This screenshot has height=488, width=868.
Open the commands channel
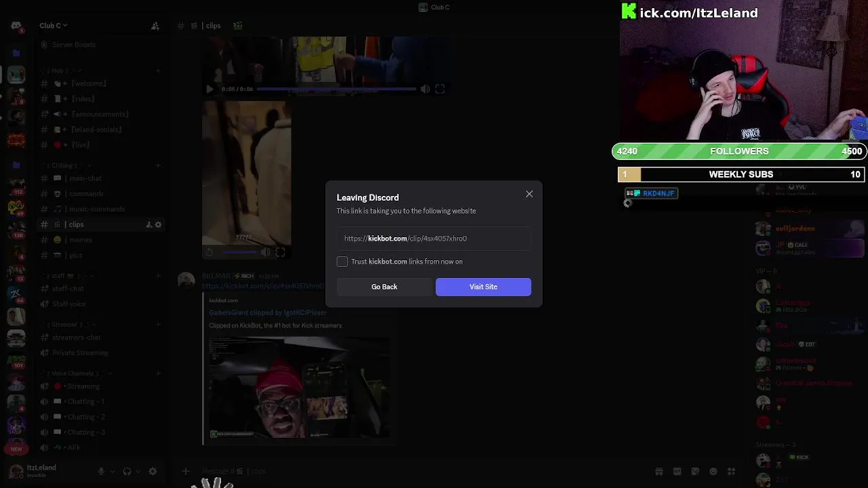86,194
